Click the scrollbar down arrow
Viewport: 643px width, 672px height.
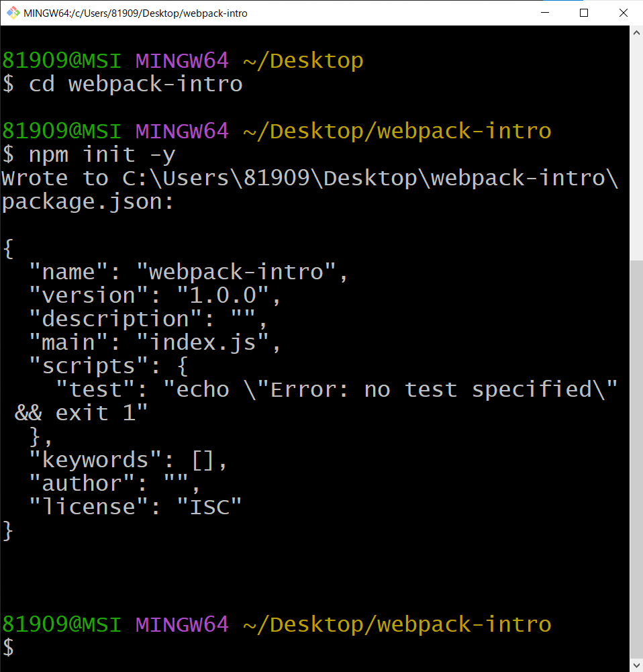click(635, 664)
